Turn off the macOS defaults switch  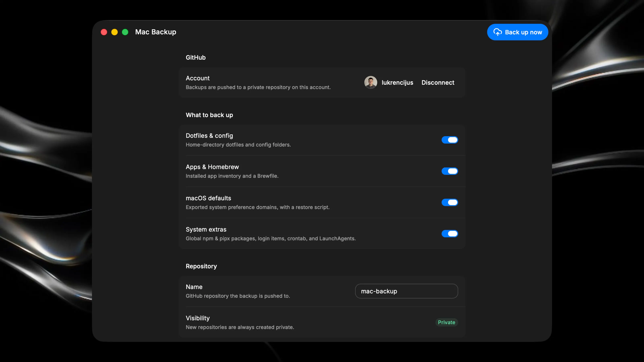(450, 202)
